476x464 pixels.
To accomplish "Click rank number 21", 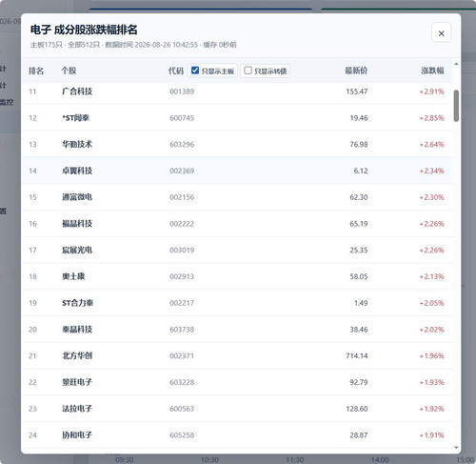I will tap(32, 355).
